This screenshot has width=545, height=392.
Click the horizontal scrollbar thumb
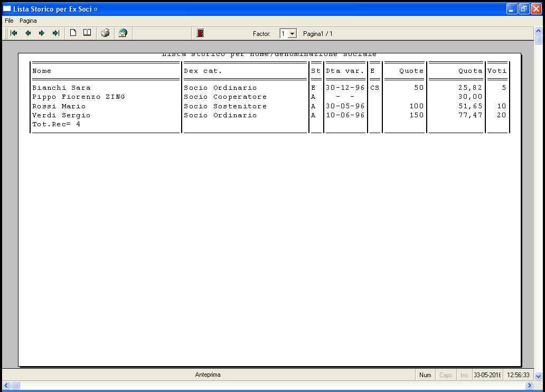coord(15,385)
